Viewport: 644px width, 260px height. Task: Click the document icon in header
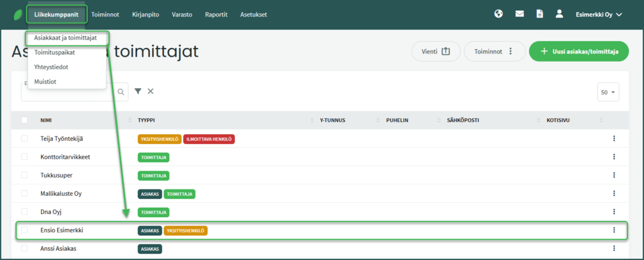[x=540, y=14]
